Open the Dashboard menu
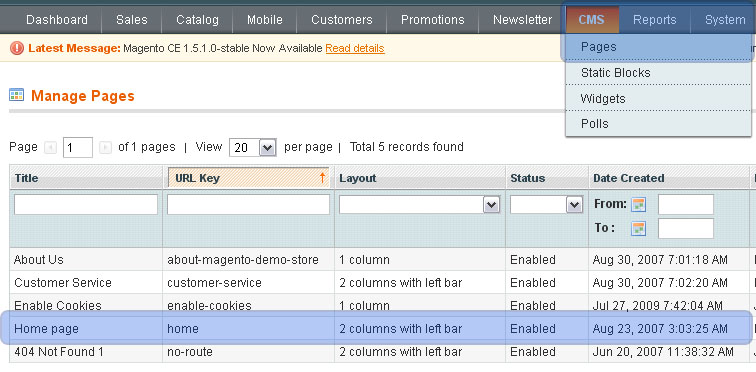Viewport: 756px width, 372px height. (57, 20)
